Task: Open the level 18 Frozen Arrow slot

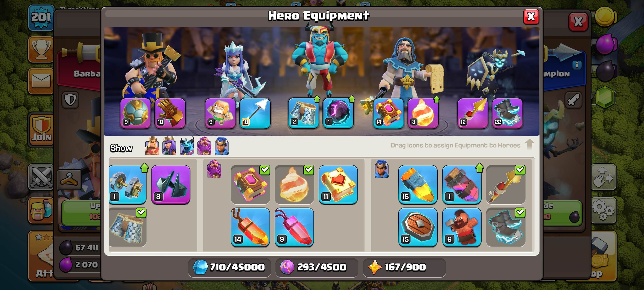Action: [255, 113]
